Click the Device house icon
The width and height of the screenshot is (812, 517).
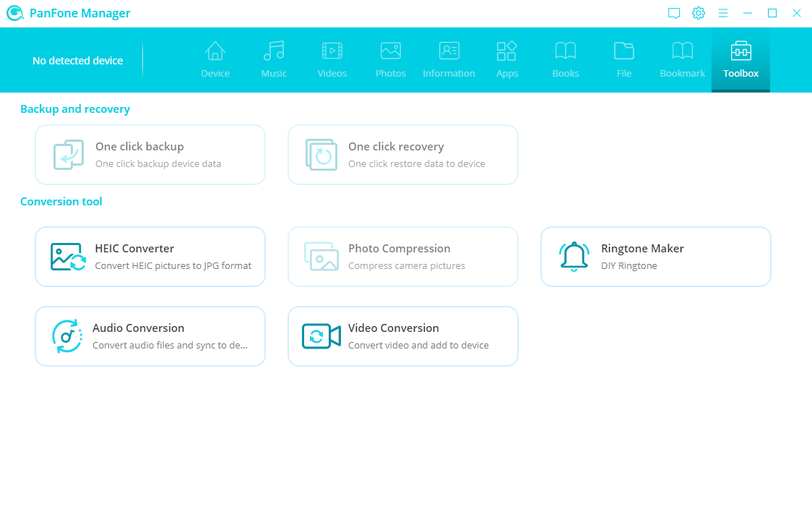(x=215, y=51)
